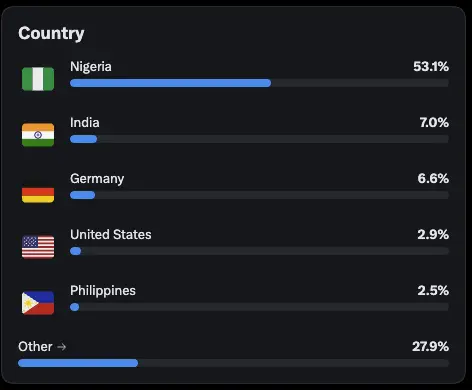Click the Other percentage bar
This screenshot has height=390, width=472.
(x=233, y=363)
